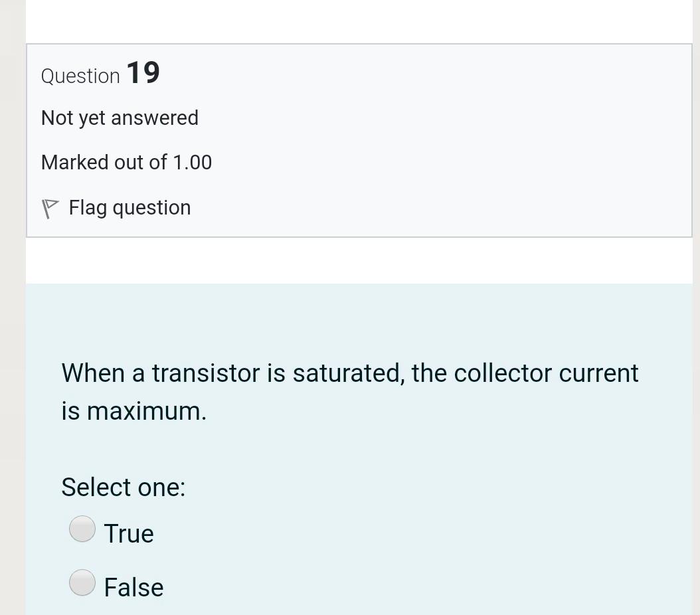700x615 pixels.
Task: Select the False radio button
Action: point(82,582)
